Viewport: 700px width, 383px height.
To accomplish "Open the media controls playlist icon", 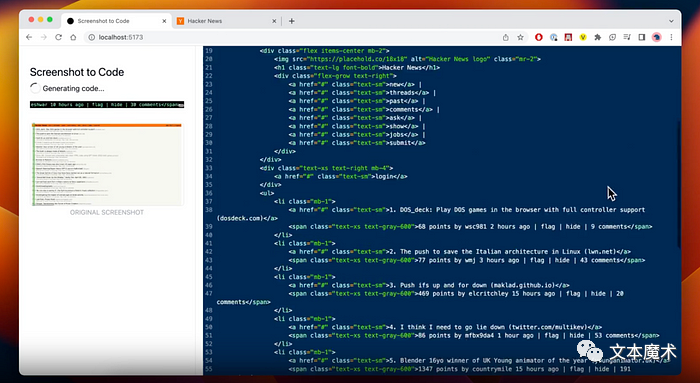I will [627, 37].
